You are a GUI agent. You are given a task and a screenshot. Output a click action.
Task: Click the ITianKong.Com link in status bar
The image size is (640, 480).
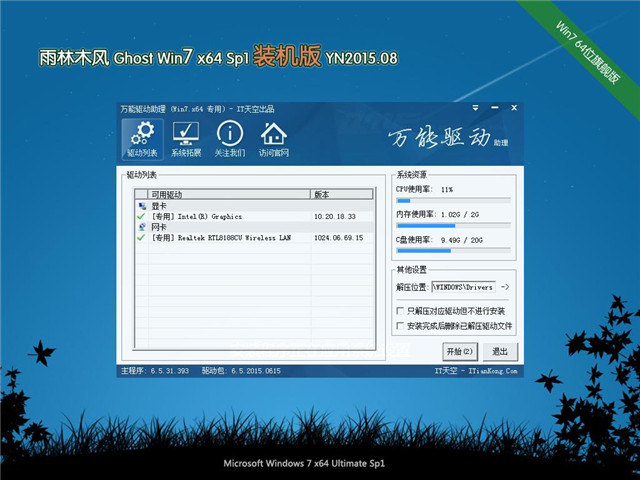488,370
